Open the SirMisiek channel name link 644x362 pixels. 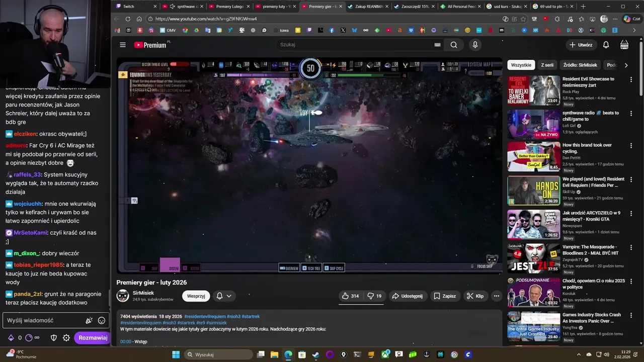click(x=143, y=293)
